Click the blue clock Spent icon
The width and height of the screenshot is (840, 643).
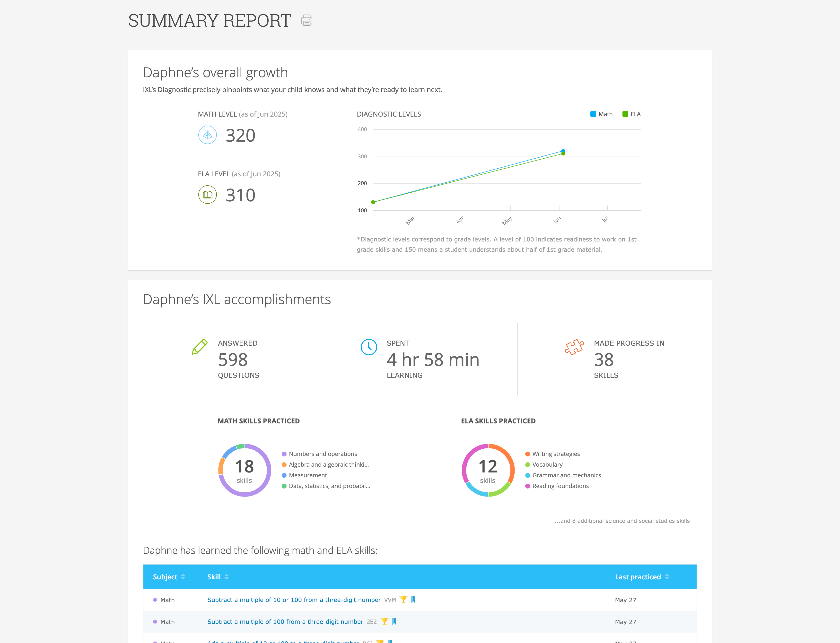[x=369, y=347]
